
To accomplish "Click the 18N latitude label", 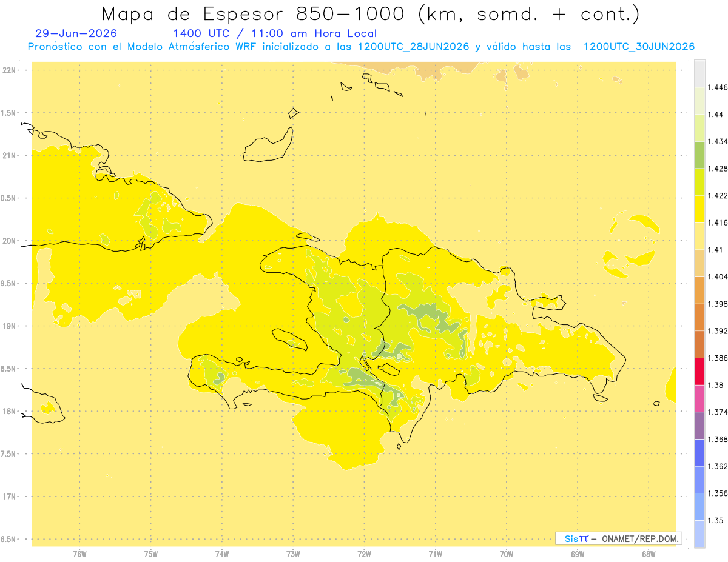I will (x=8, y=411).
